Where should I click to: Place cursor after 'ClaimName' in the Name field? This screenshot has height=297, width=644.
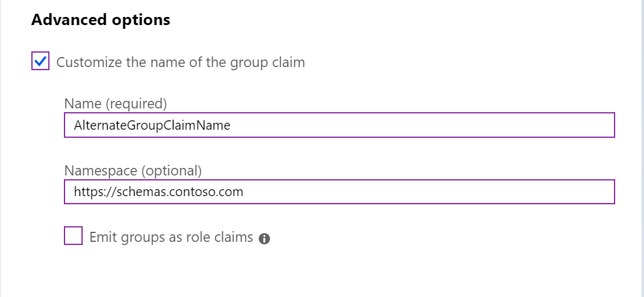pyautogui.click(x=232, y=125)
